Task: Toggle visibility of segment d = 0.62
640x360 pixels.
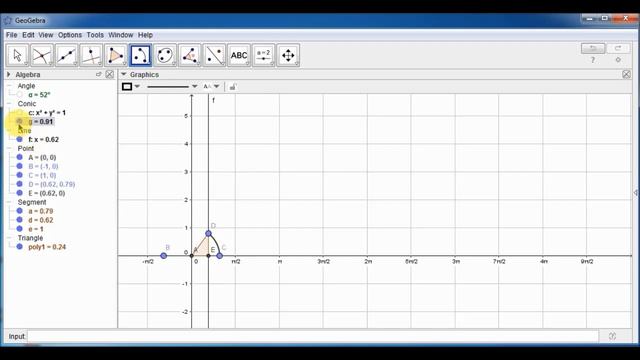Action: coord(20,220)
